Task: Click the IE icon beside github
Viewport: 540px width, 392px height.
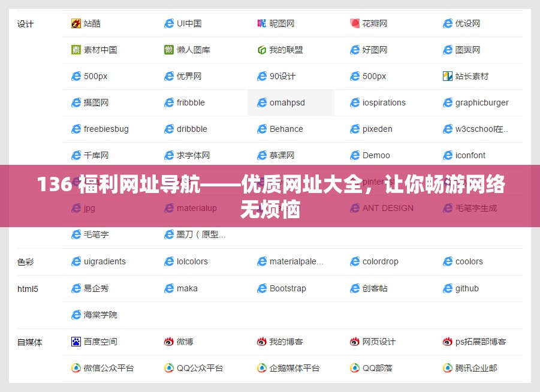Action: [x=447, y=288]
